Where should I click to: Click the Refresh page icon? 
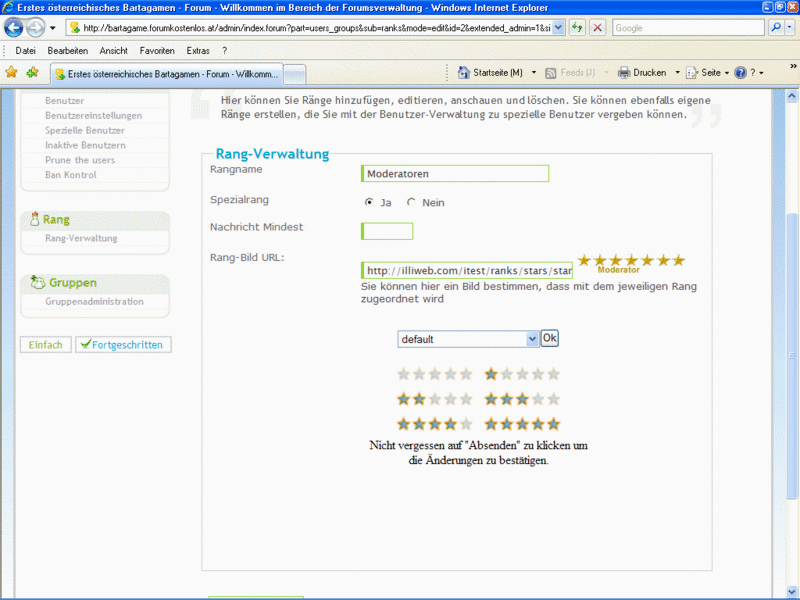(578, 28)
